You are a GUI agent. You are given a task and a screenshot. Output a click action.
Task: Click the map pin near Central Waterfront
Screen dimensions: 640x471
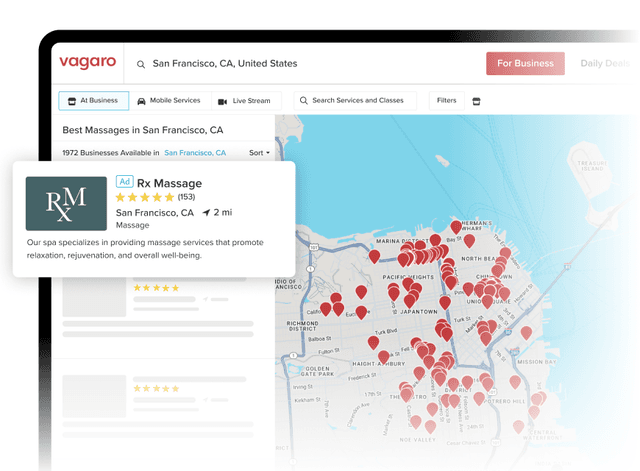pos(518,427)
